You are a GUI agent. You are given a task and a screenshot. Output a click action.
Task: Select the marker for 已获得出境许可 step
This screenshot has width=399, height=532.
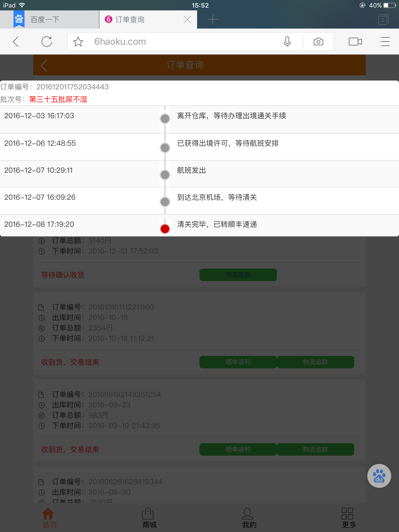pos(165,148)
